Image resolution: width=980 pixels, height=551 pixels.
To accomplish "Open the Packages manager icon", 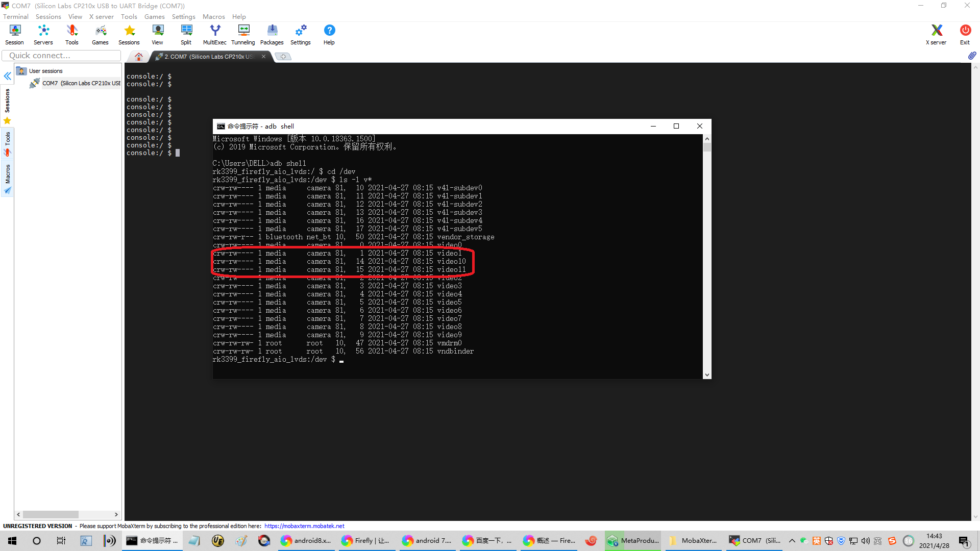I will 272,35.
